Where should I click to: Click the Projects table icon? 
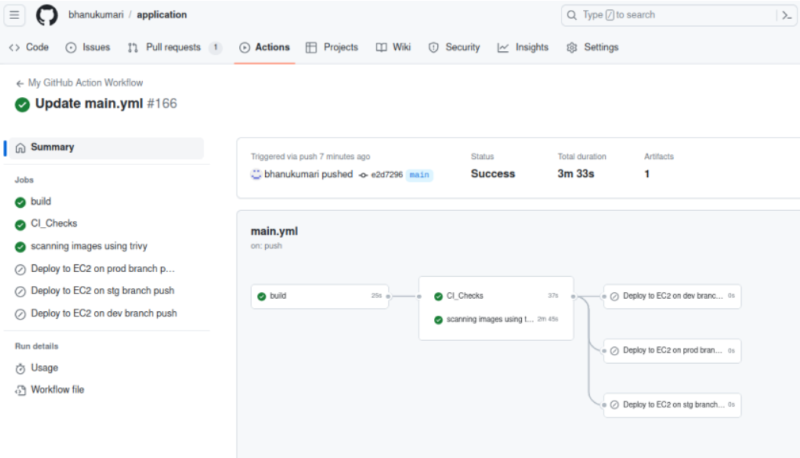tap(311, 47)
